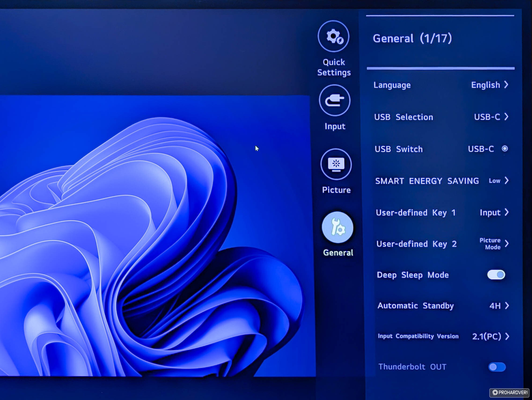Screen dimensions: 532x400
Task: Click the 4H standby value
Action: coord(495,306)
